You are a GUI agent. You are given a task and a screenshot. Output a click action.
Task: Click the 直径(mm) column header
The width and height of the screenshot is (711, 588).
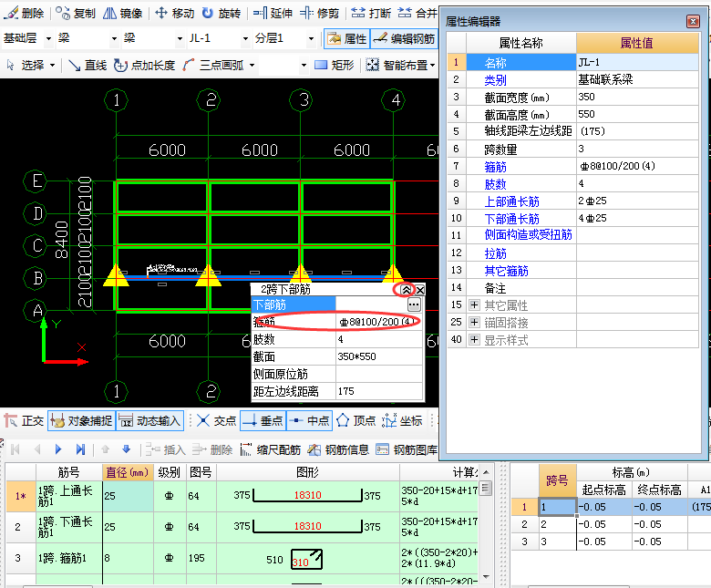[x=127, y=472]
